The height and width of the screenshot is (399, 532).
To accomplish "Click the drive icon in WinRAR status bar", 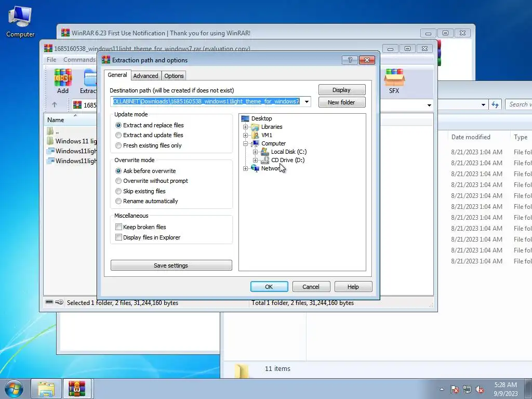I will click(x=49, y=302).
